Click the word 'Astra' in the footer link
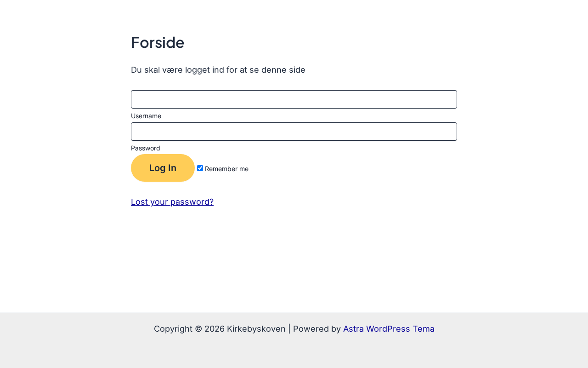The width and height of the screenshot is (588, 368). (x=353, y=329)
